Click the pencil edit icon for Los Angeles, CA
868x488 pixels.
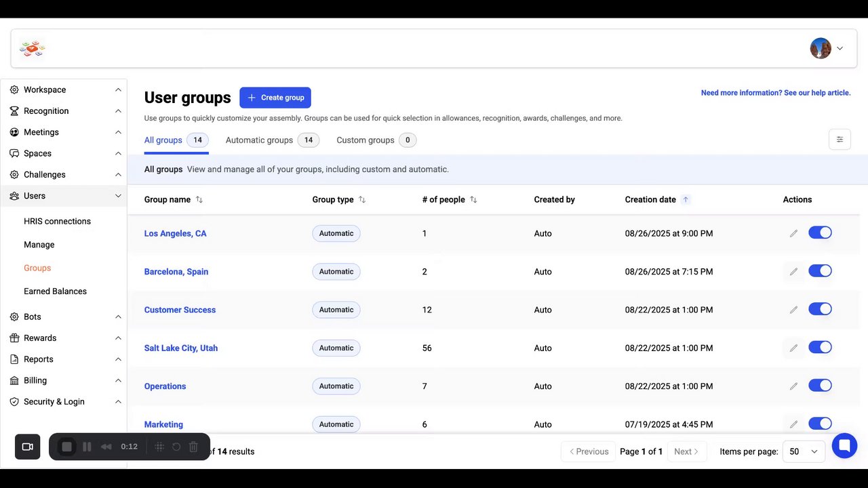793,233
